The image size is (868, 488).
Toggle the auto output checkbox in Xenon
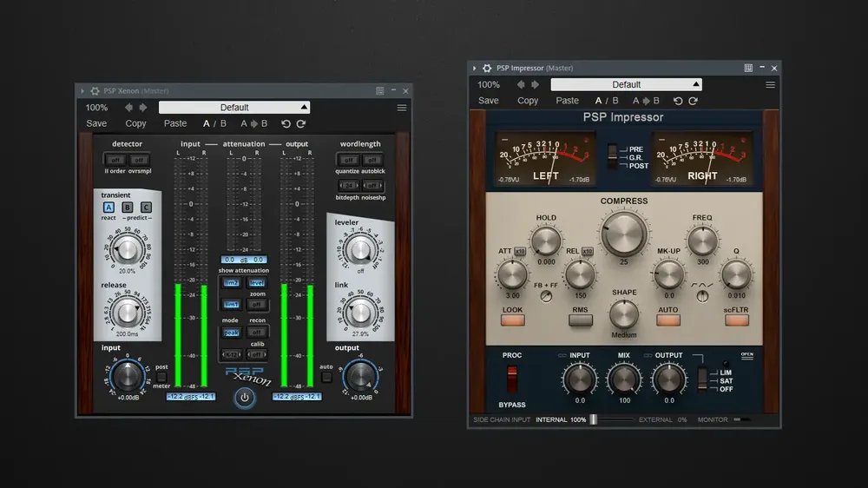[x=326, y=377]
